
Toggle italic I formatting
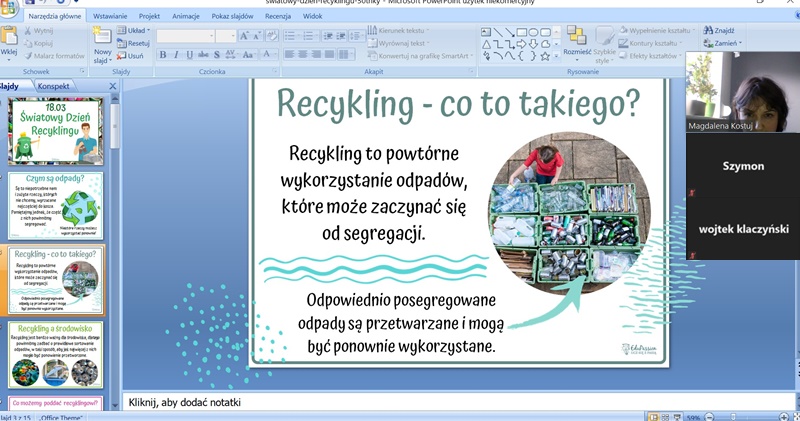click(176, 55)
